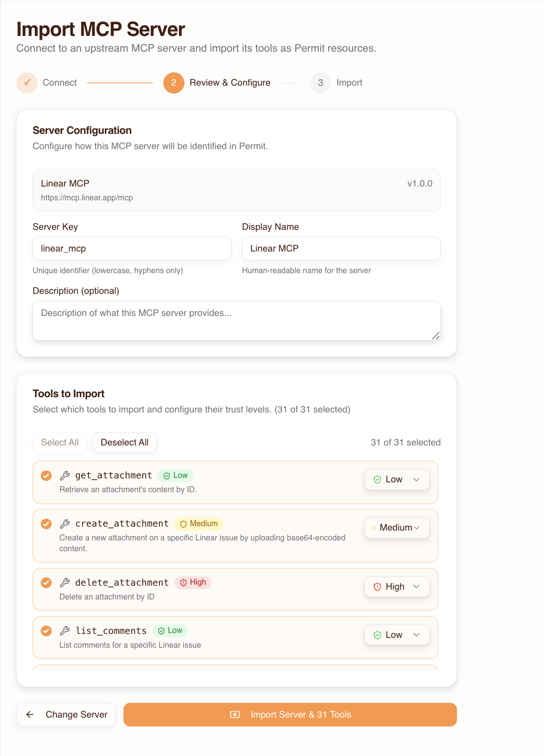544x756 pixels.
Task: Open the trust level dropdown for get_attachment
Action: coord(397,479)
